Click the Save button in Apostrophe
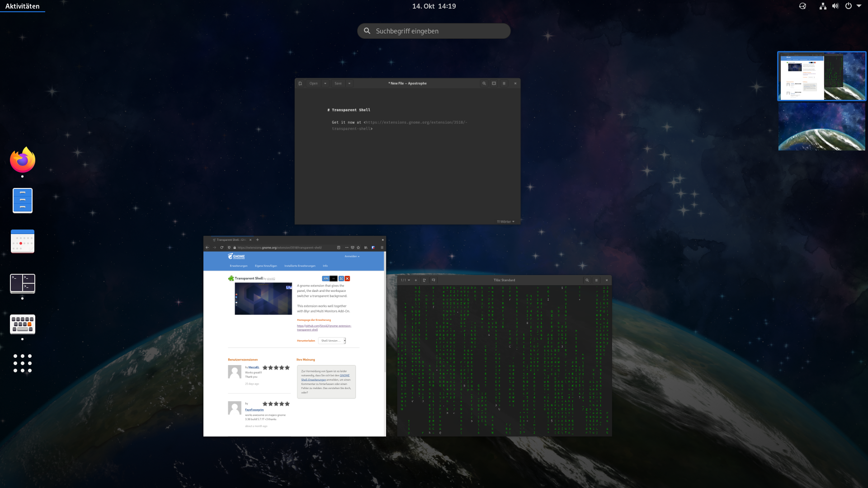The image size is (868, 488). point(338,84)
